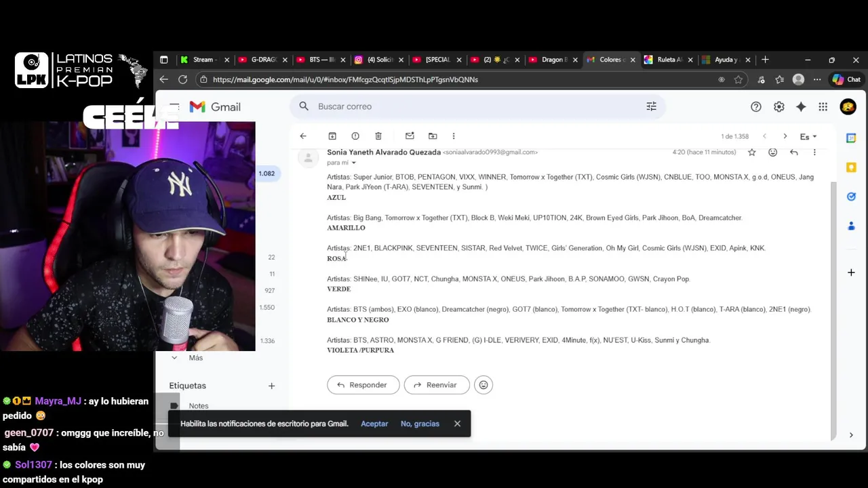The image size is (868, 488).
Task: Delete email with trash icon
Action: click(x=378, y=136)
